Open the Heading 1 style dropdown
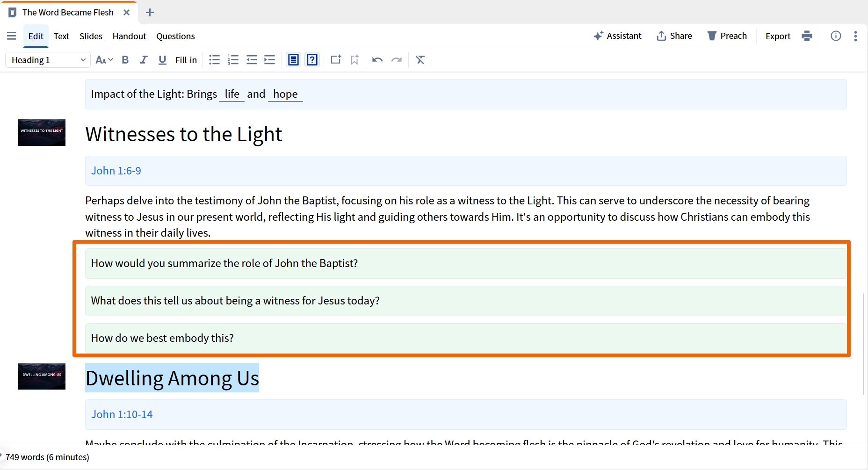Viewport: 868px width, 470px height. click(48, 60)
